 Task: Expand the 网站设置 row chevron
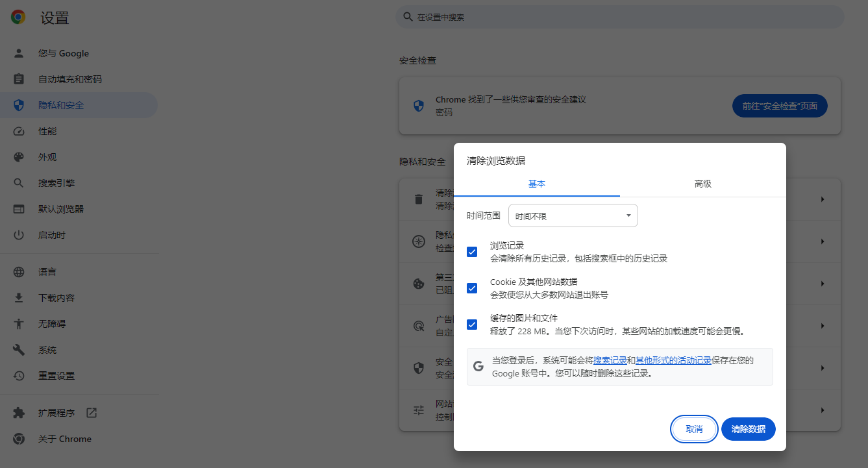point(822,410)
